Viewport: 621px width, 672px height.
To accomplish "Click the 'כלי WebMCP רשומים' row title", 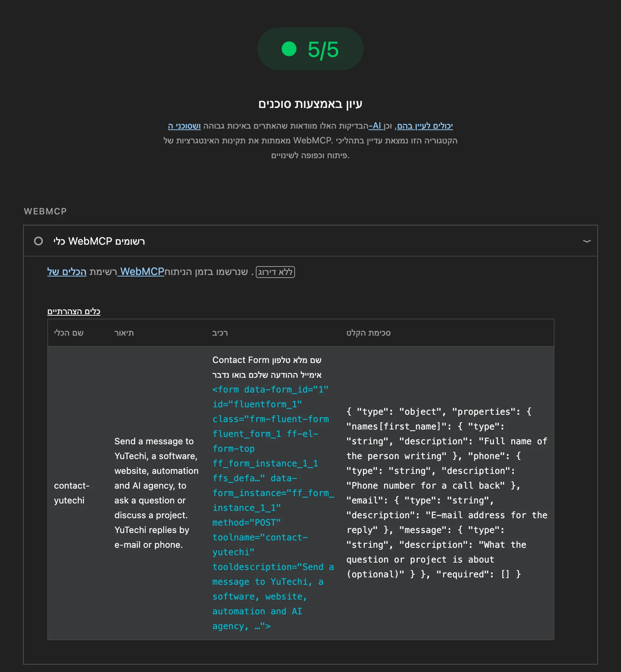I will point(99,241).
